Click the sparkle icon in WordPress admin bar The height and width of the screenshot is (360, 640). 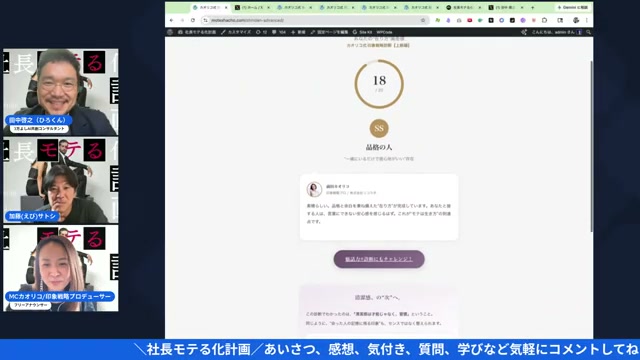coord(524,32)
